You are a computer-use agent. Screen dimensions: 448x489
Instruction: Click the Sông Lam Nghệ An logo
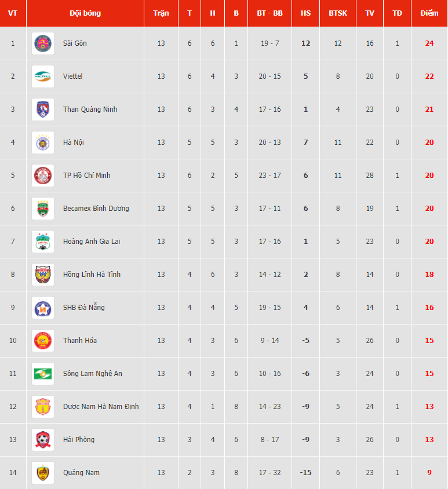coord(43,374)
